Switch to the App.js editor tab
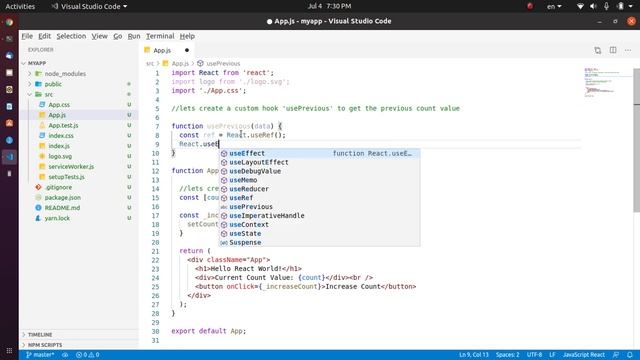640x360 pixels. click(162, 50)
